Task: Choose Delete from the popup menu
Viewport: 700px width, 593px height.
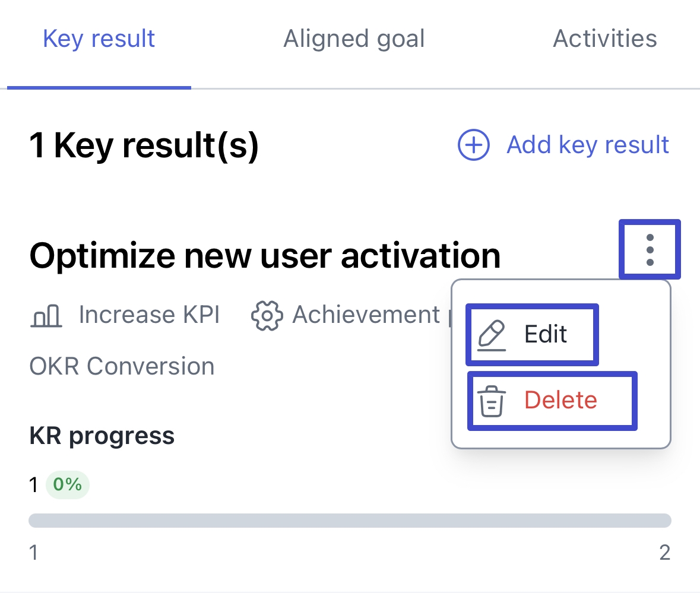Action: pos(552,401)
